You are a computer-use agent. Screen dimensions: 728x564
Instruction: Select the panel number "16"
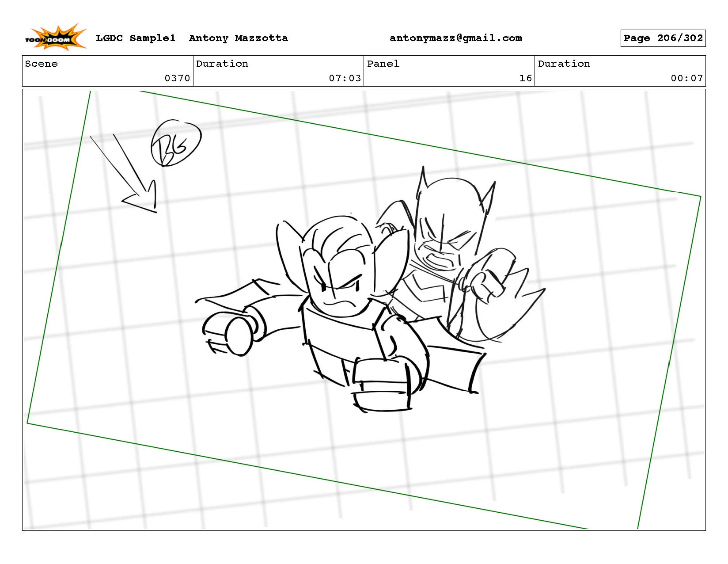click(x=526, y=78)
